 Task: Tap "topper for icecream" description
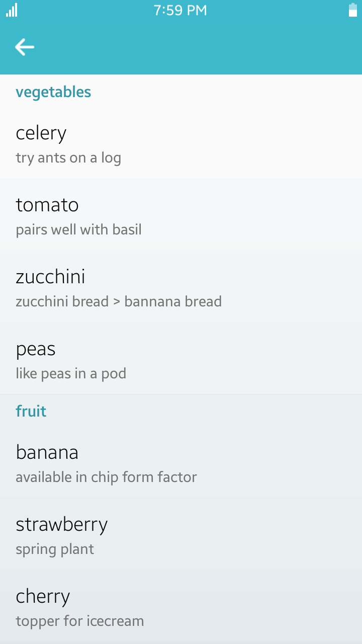80,621
